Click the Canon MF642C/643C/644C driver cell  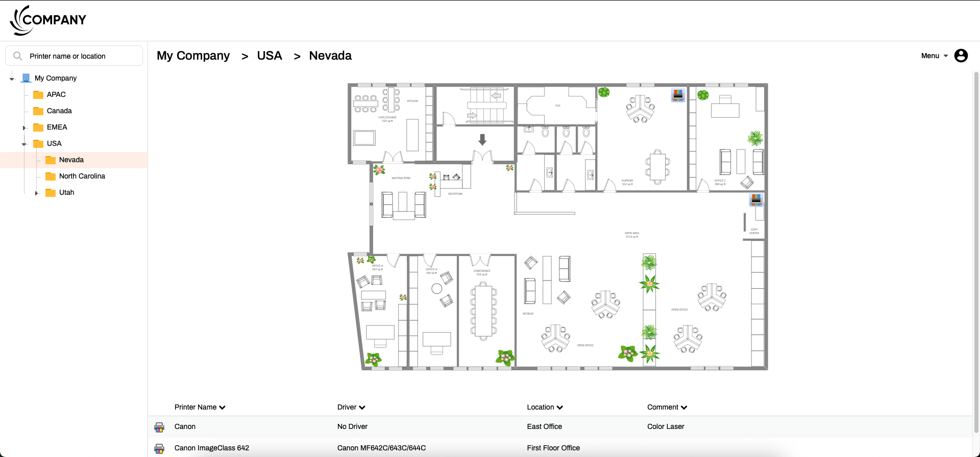click(x=381, y=448)
